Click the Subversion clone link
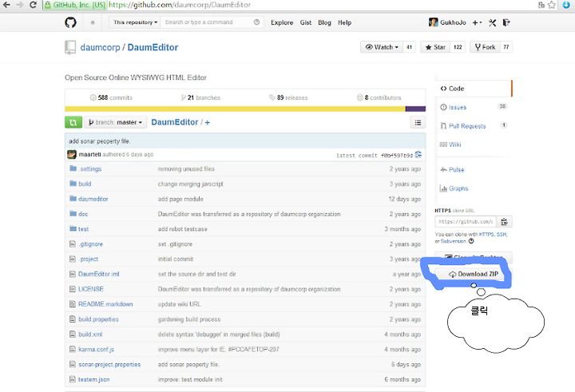 pos(454,241)
